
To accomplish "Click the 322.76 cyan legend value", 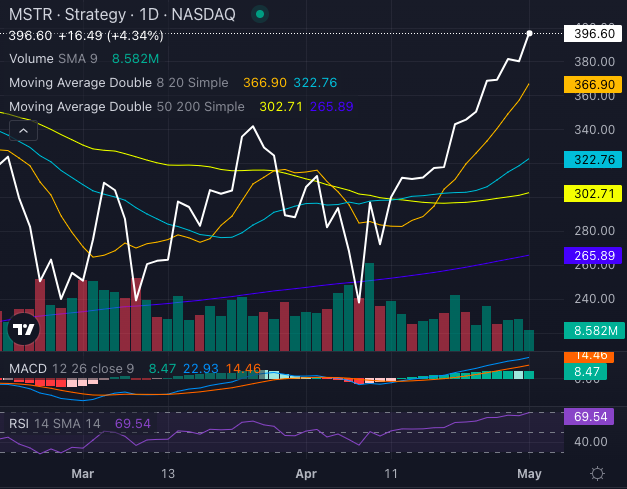I will [x=315, y=83].
